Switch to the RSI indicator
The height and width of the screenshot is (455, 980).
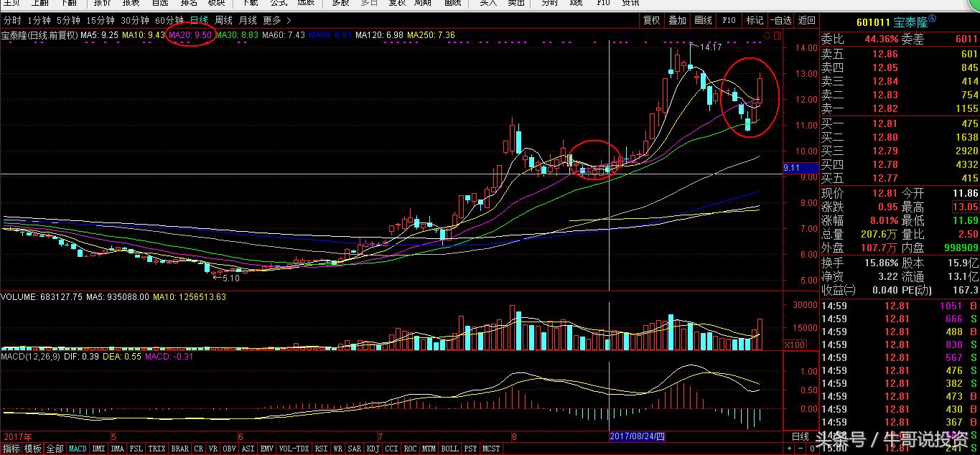[321, 449]
